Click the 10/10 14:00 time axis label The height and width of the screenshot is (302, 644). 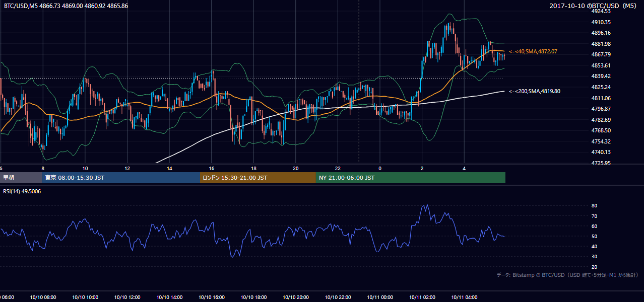[x=169, y=297]
